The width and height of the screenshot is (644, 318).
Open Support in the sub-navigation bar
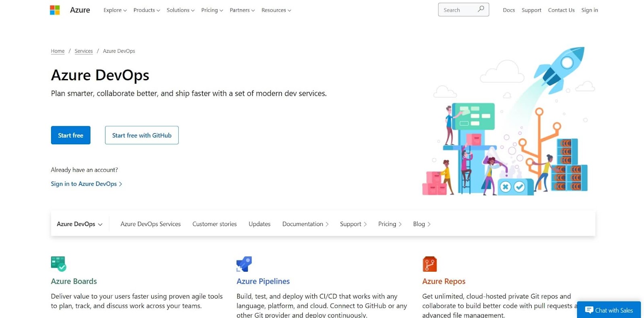353,224
